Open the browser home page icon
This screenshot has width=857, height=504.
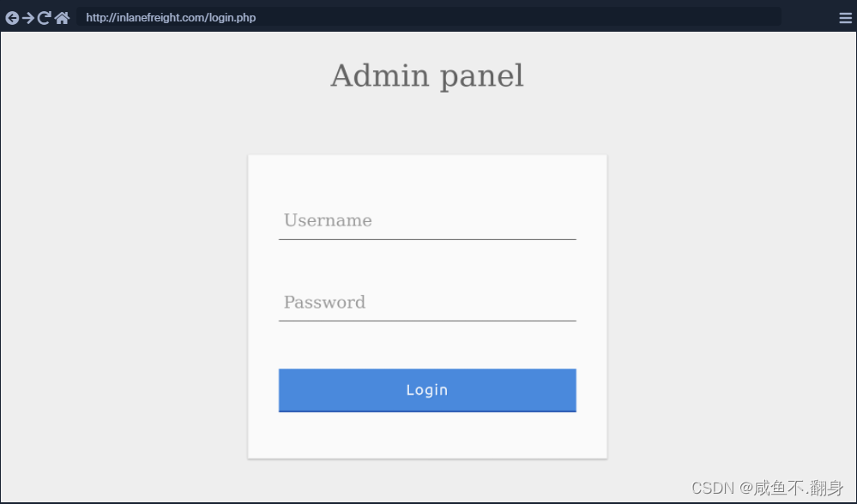62,18
